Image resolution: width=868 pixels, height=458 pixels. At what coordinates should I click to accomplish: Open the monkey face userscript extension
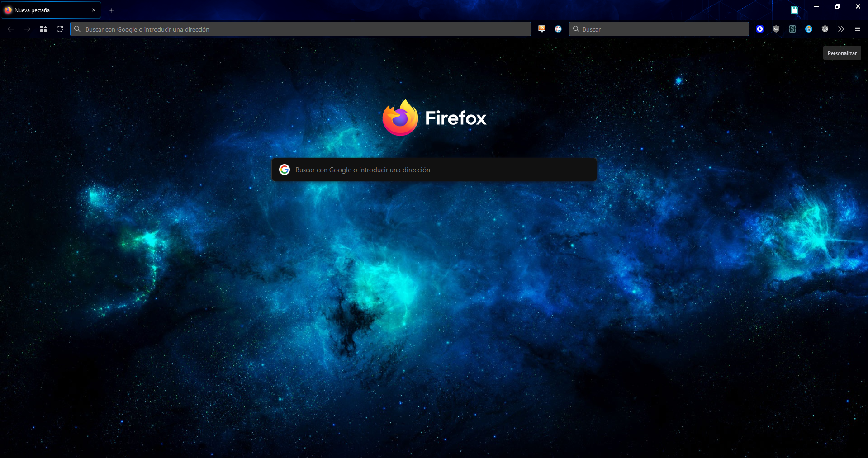coord(825,29)
